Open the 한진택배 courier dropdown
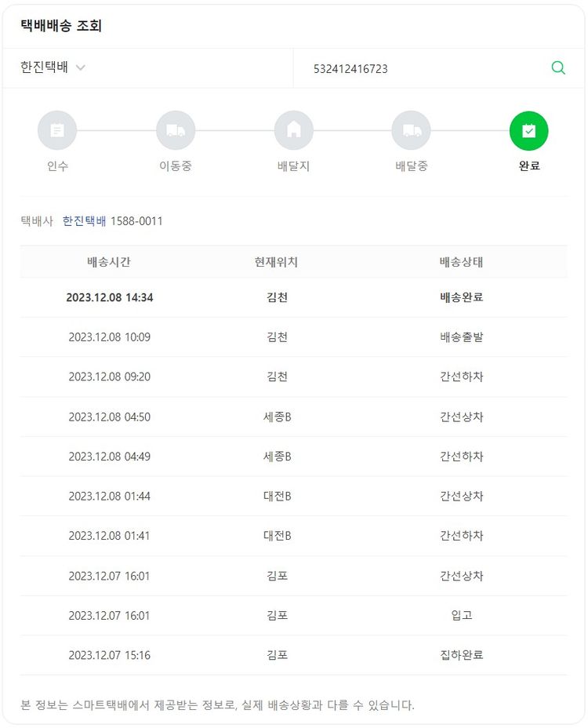Screen dimensions: 588x728 pyautogui.click(x=53, y=67)
